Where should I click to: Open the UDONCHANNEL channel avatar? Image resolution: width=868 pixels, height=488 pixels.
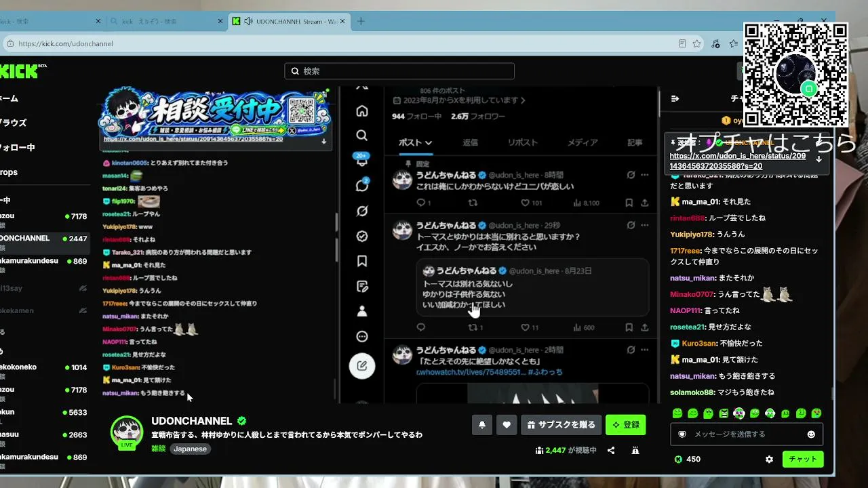(127, 432)
